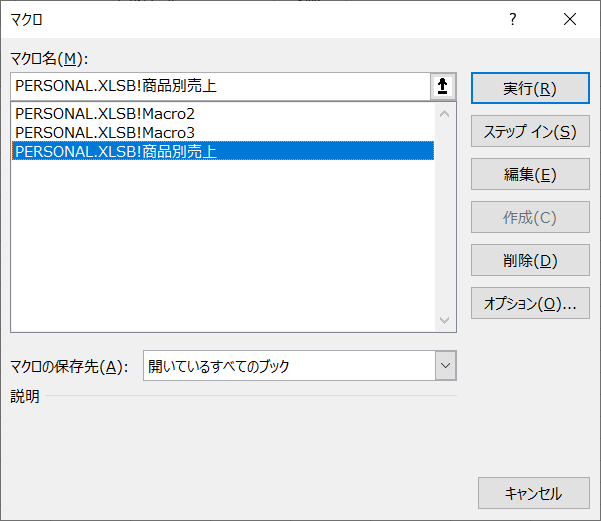Select PERSONAL.XLSB!Macro3 in the list
Screen dimensions: 601x521
coord(105,132)
